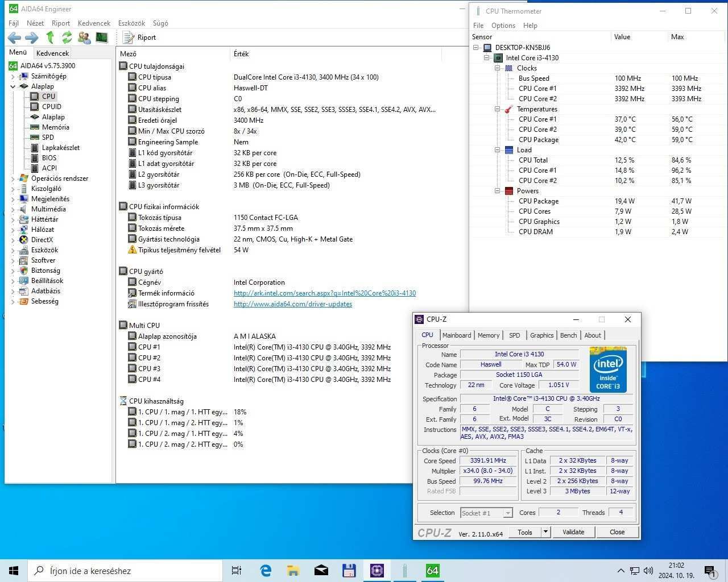Viewport: 728px width, 582px height.
Task: Click the Validate button in CPU-Z
Action: [573, 532]
